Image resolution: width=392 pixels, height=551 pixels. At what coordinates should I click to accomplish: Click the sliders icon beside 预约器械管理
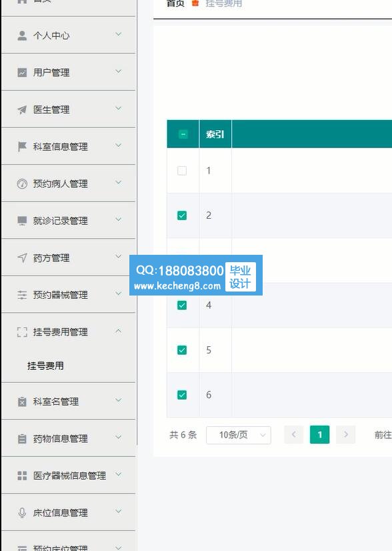click(x=22, y=295)
